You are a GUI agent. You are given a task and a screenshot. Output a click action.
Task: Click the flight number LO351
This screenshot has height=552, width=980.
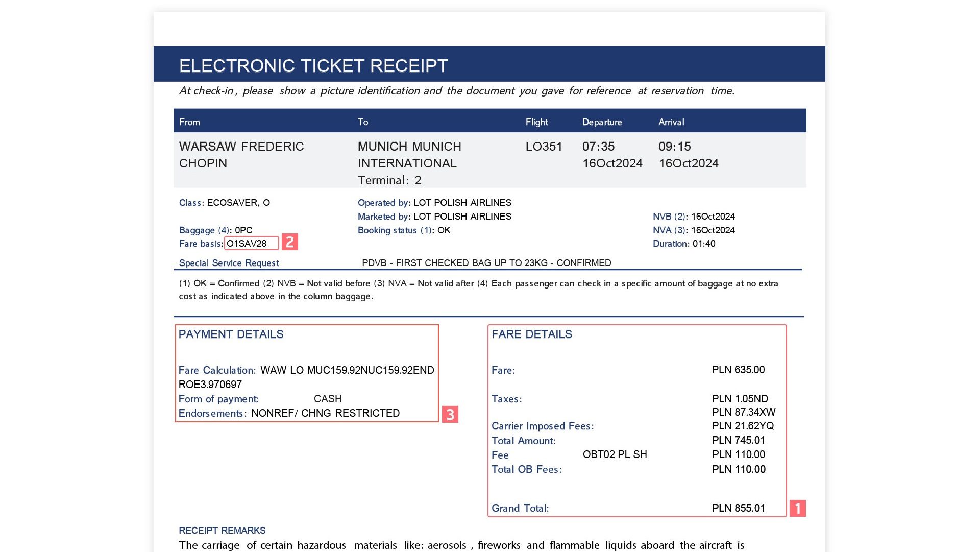click(544, 147)
